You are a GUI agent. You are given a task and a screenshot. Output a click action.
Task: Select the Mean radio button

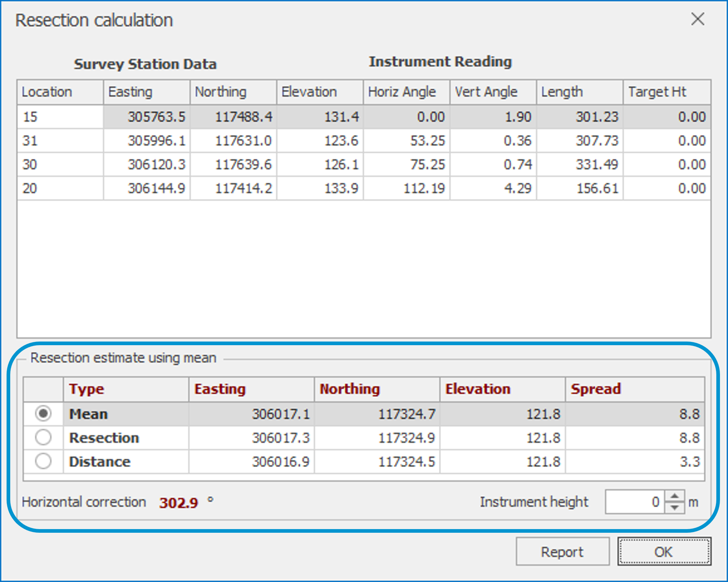[x=43, y=414]
